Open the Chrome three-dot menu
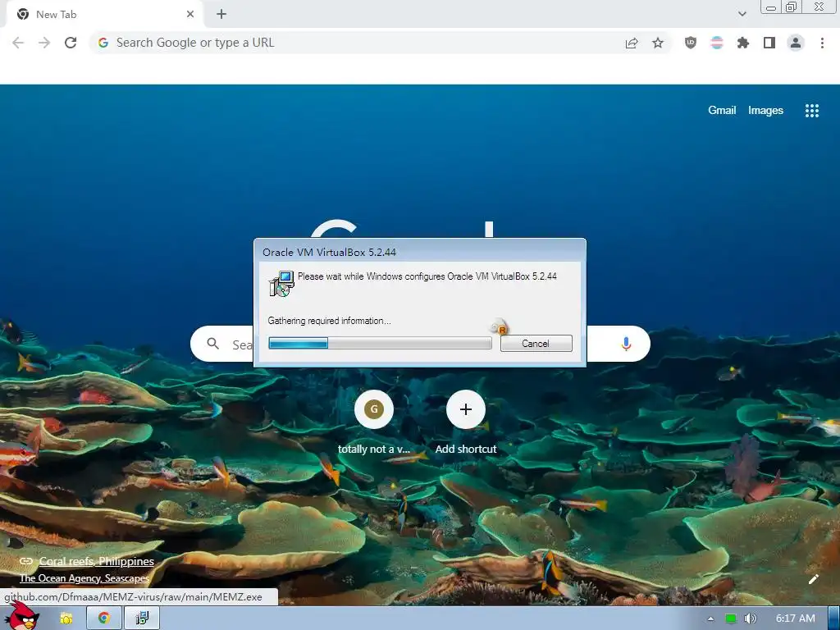The image size is (840, 630). point(822,43)
